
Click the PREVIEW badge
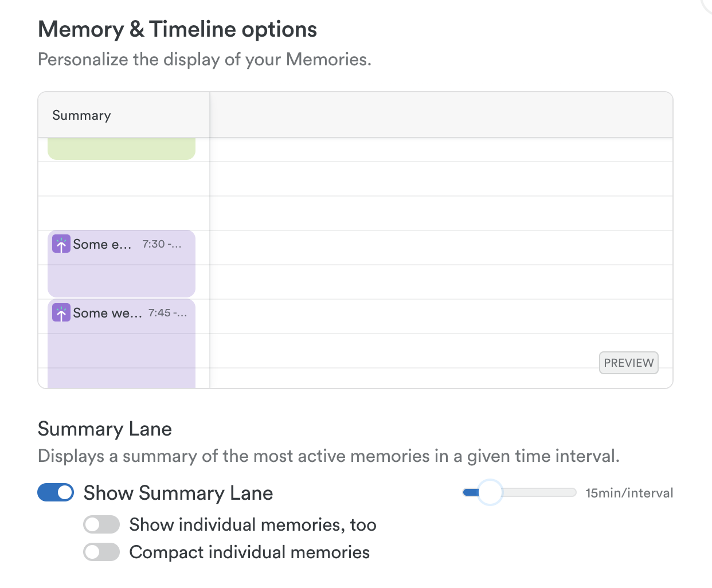(x=628, y=363)
